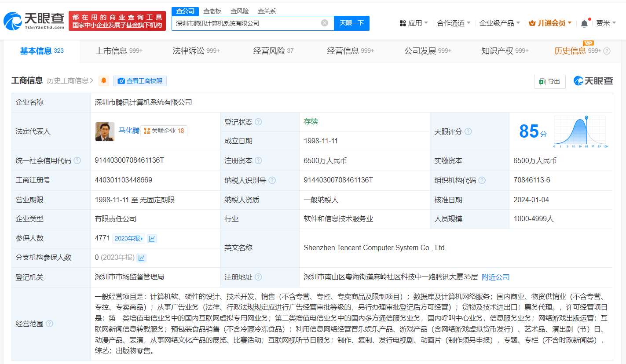Open the 历史信息 VIP tab
626x364 pixels.
point(578,51)
